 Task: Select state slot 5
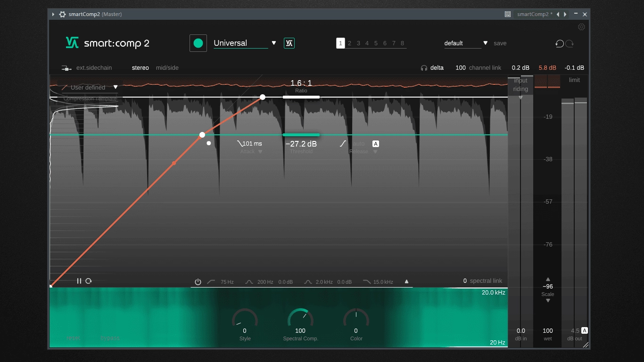[x=376, y=43]
